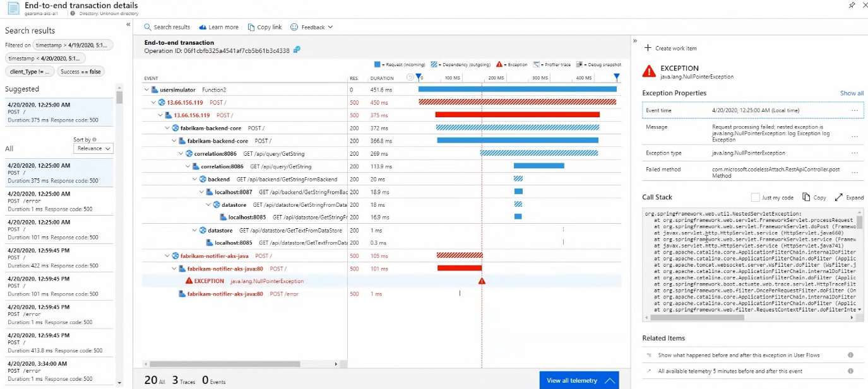
Task: Select the EXCEPTION java.lang.NullPointerException row
Action: (x=382, y=281)
